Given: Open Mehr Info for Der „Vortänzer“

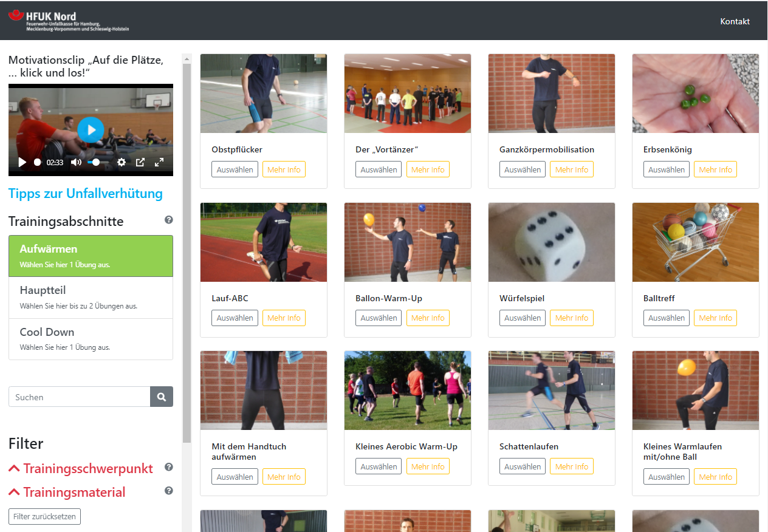Looking at the screenshot, I should pos(428,169).
